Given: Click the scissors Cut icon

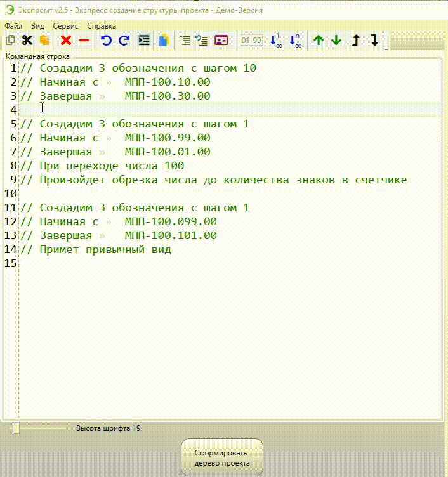Looking at the screenshot, I should (x=27, y=40).
